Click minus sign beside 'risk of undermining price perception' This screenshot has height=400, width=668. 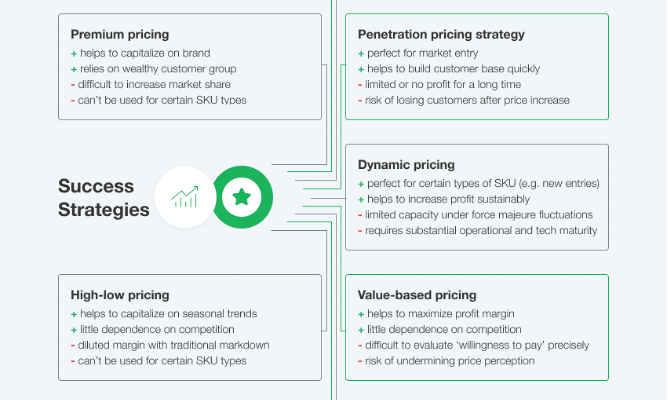click(360, 361)
